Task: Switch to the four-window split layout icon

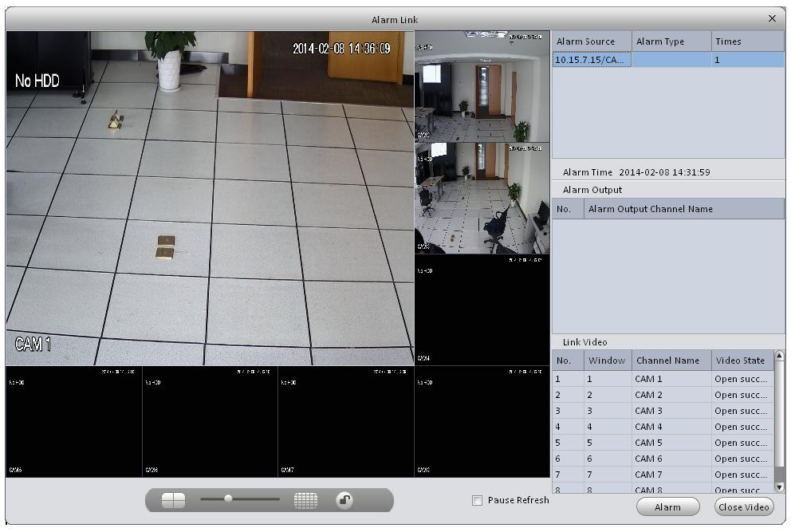Action: (173, 500)
